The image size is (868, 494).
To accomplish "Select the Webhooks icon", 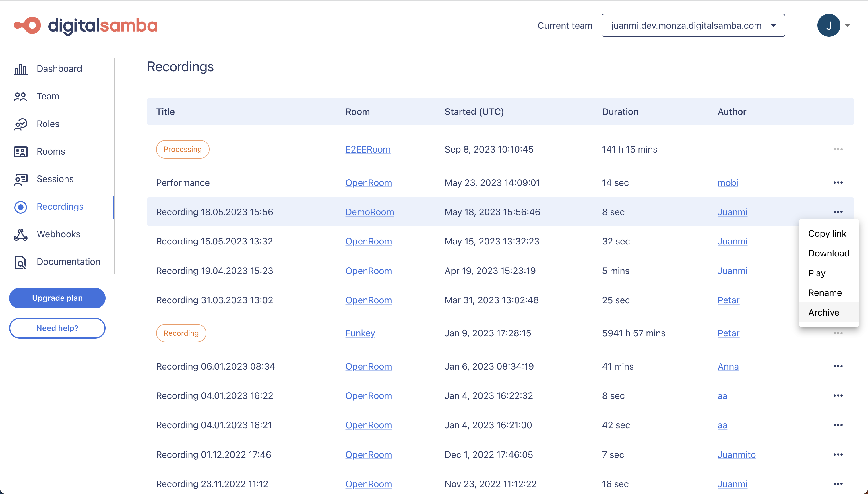I will click(20, 234).
